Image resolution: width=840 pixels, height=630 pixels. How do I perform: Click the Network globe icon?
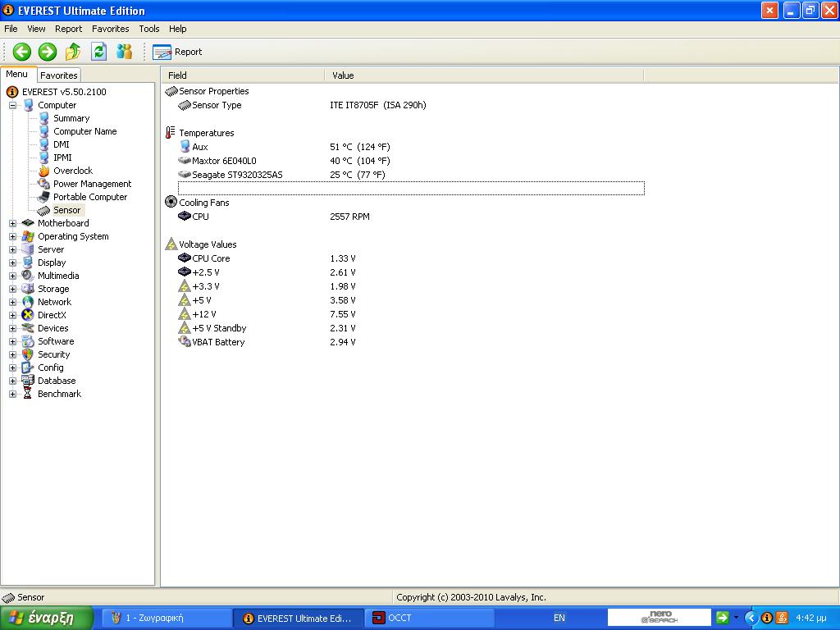tap(28, 302)
